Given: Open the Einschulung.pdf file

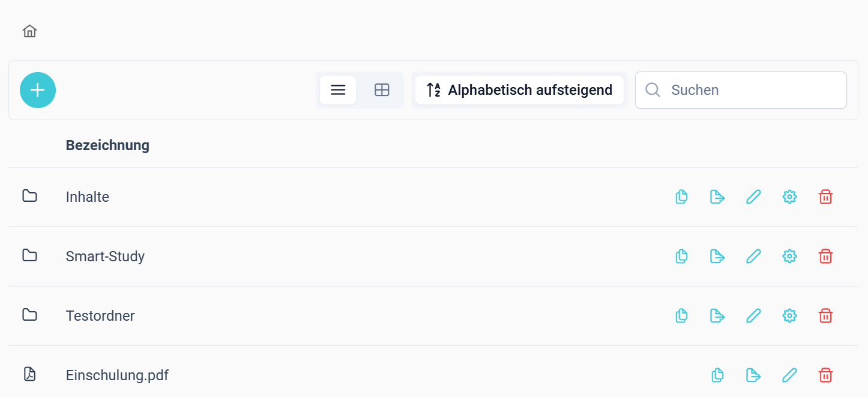Looking at the screenshot, I should click(x=117, y=375).
